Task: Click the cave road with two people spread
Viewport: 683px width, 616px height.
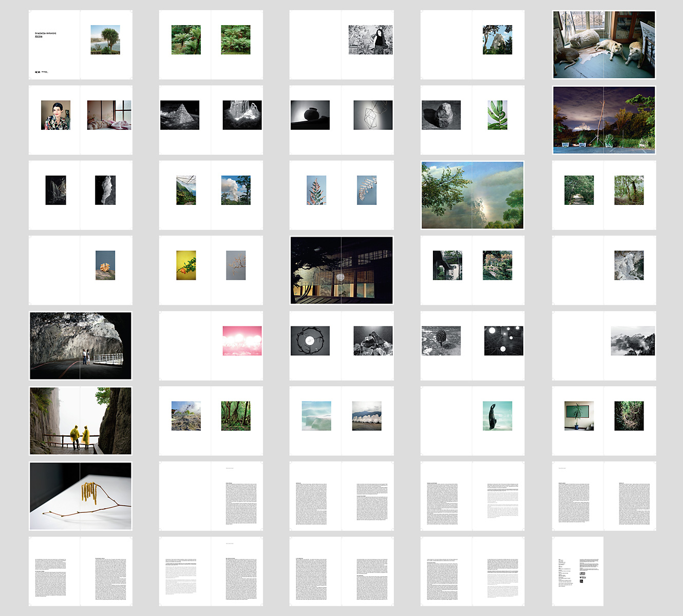Action: click(x=81, y=345)
